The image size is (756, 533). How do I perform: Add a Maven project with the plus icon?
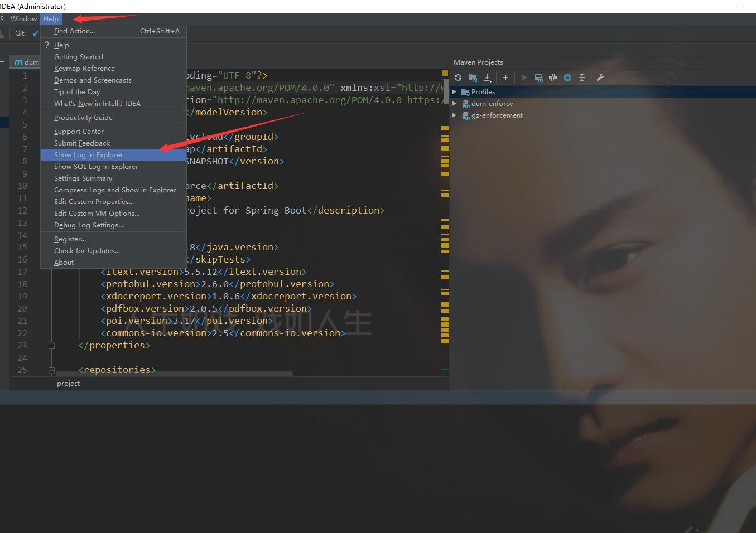(505, 77)
